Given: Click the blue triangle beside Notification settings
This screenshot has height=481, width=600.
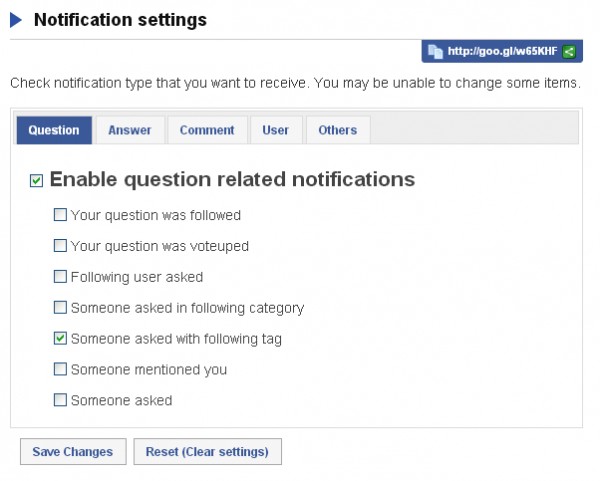Looking at the screenshot, I should [x=17, y=19].
